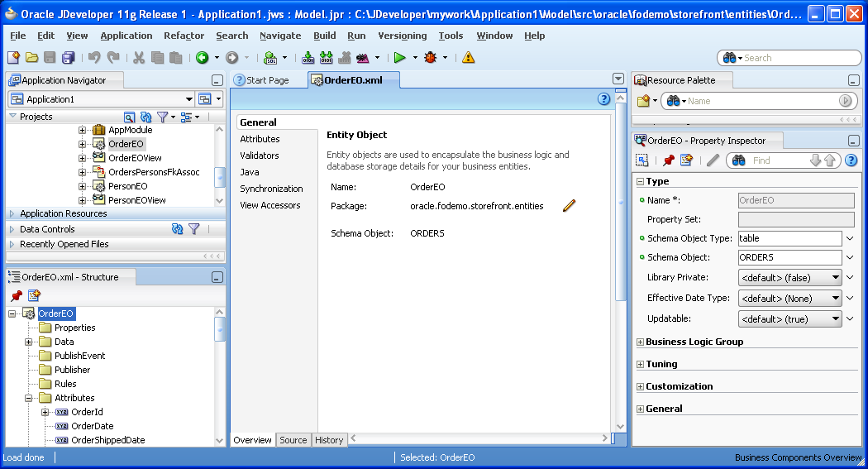Click the green Run arrow icon

click(399, 58)
